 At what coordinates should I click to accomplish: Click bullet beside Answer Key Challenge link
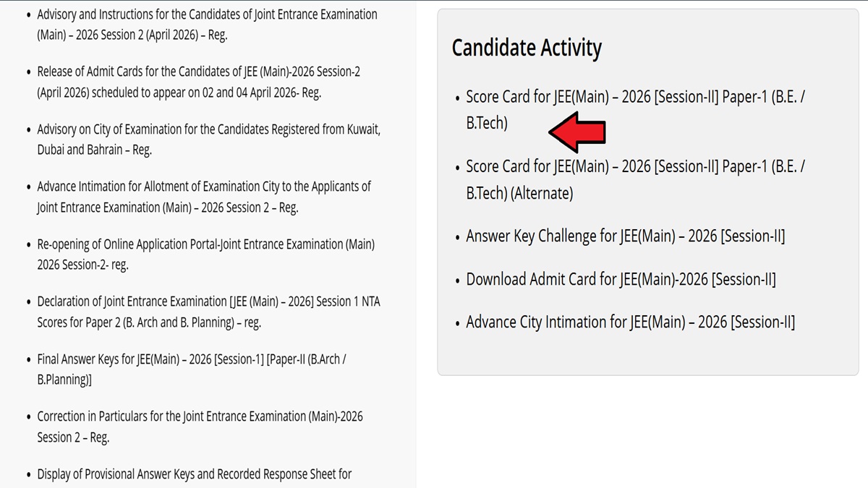click(457, 238)
